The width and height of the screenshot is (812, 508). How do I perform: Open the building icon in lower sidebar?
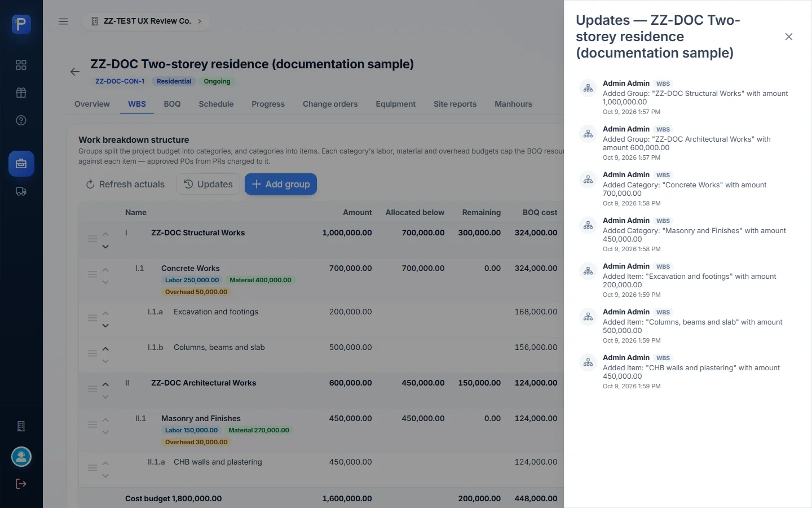point(21,426)
